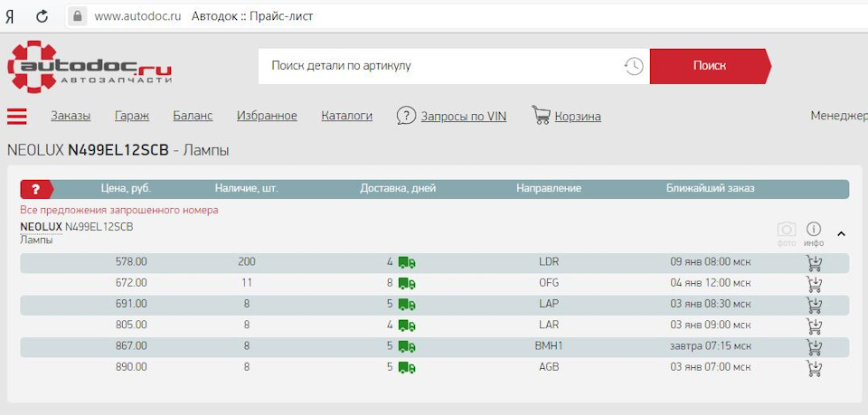
Task: Open Избранное section
Action: coord(267,117)
